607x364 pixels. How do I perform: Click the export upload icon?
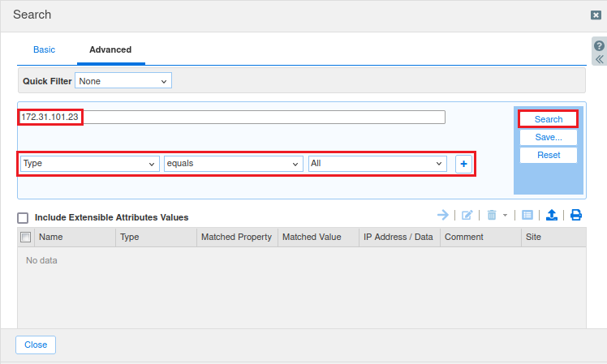point(552,215)
